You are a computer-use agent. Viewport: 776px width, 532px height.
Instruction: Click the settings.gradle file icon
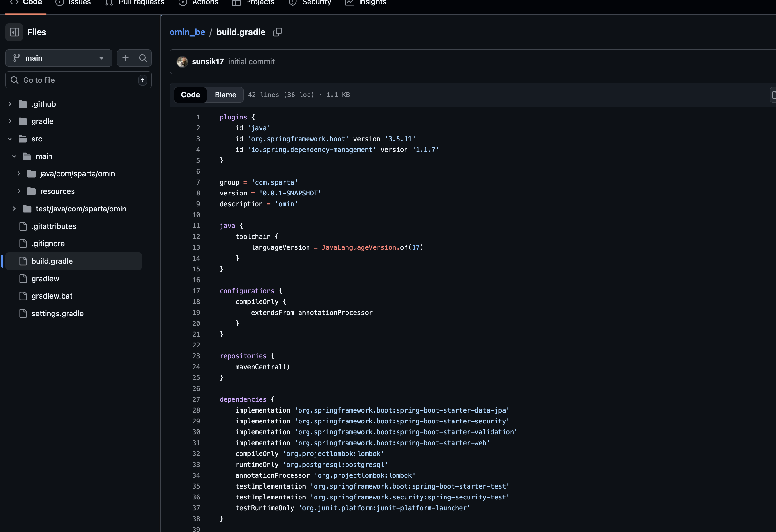point(23,314)
